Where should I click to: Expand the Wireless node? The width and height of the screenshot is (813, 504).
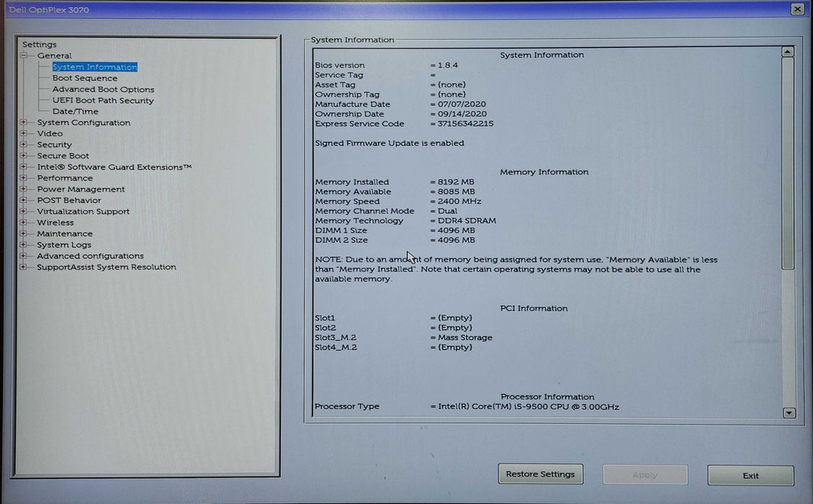pos(23,222)
